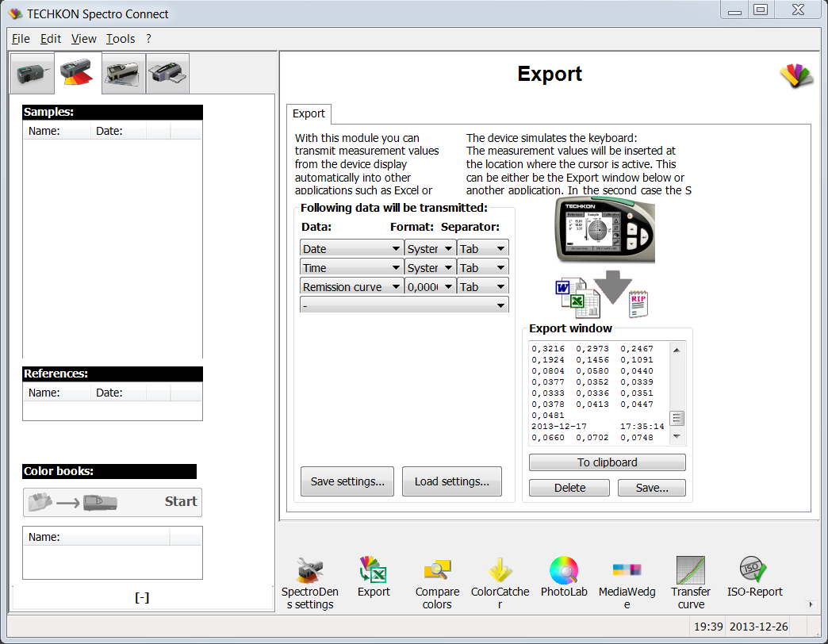Select the Export tab

click(x=309, y=113)
